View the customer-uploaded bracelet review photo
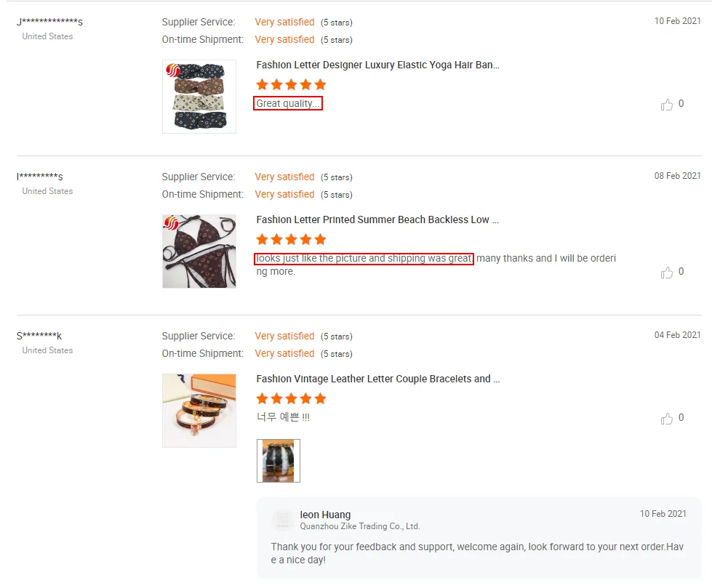 click(279, 461)
